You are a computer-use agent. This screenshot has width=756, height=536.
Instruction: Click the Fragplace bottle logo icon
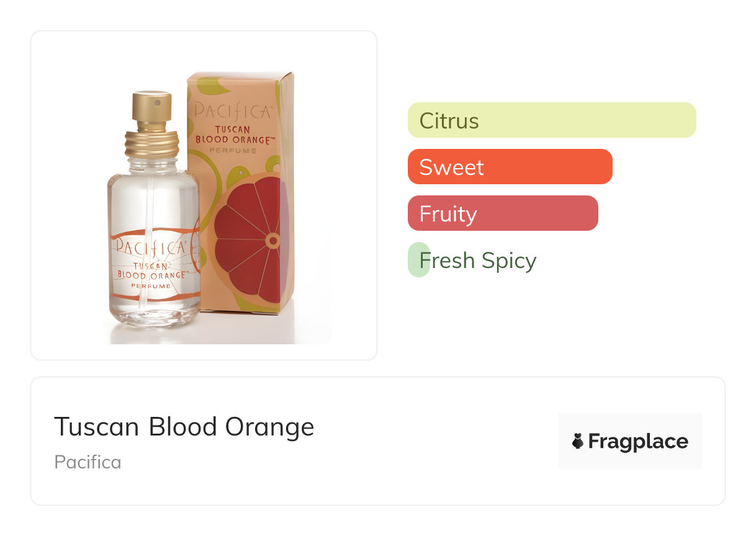coord(578,441)
